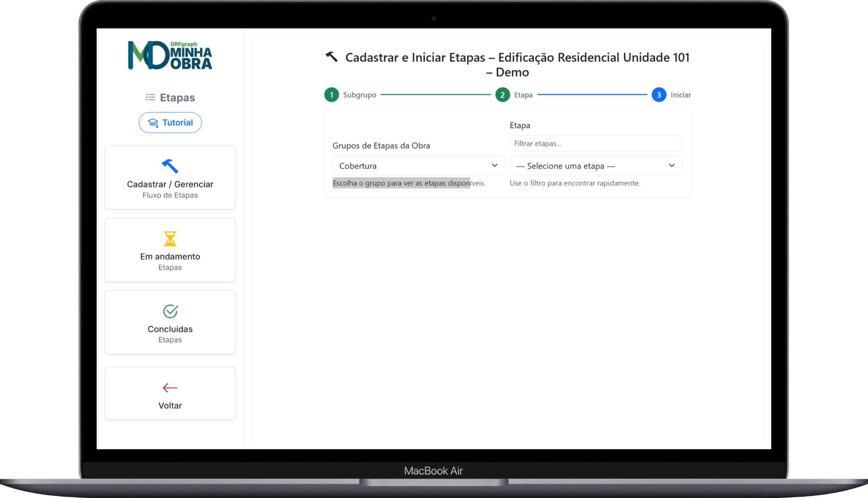Click the MinhaObra logo
The height and width of the screenshot is (498, 868).
pos(170,55)
